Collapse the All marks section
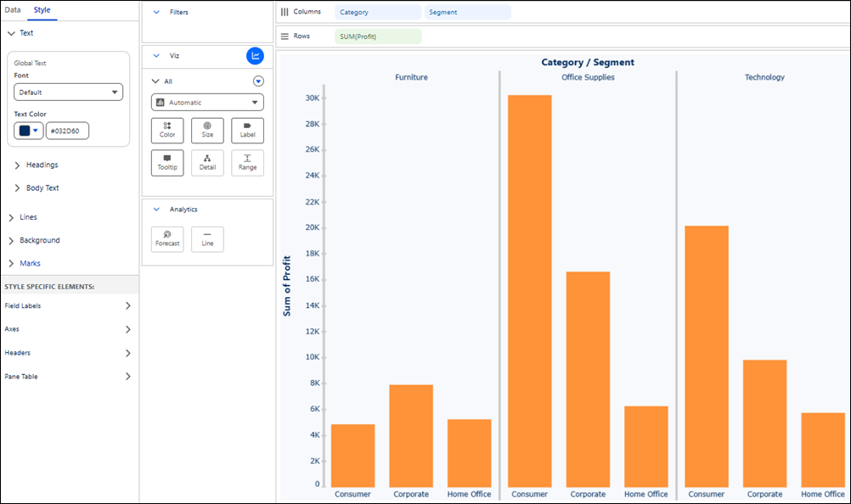Viewport: 851px width, 504px height. 155,81
